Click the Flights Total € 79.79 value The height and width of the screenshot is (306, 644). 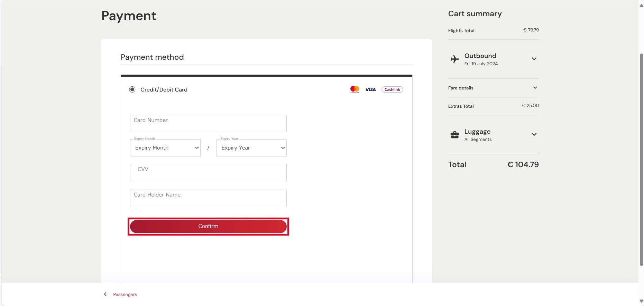click(x=531, y=30)
